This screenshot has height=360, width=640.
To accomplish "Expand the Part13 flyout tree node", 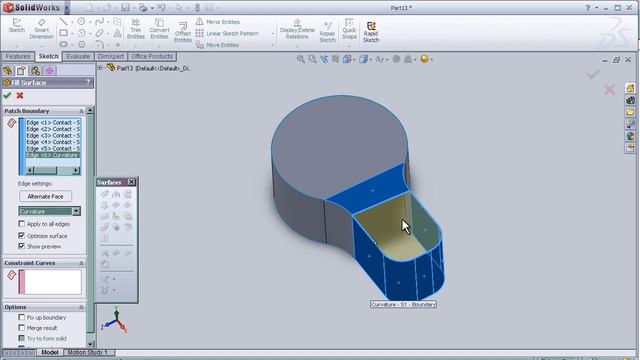I will click(x=100, y=68).
